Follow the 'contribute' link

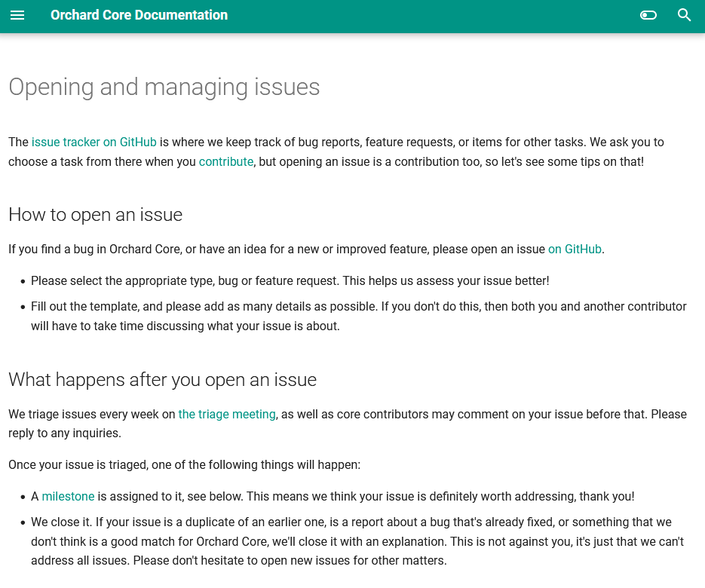tap(226, 161)
